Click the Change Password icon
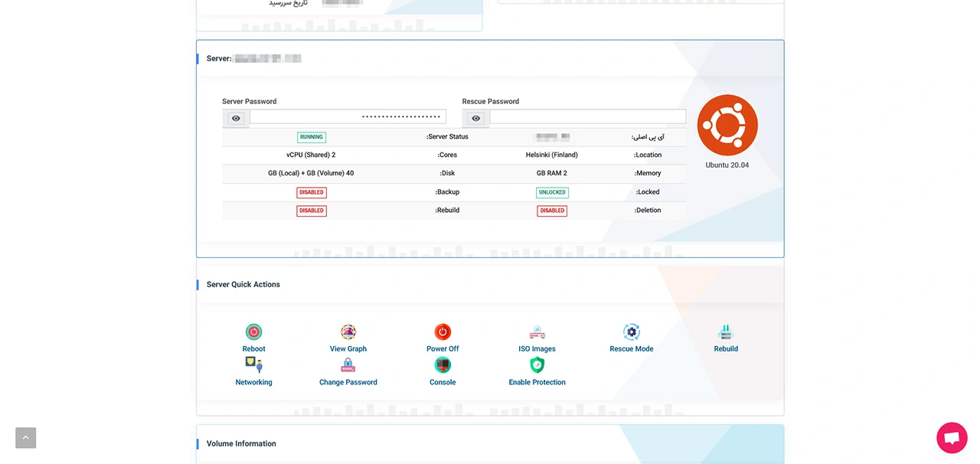 tap(348, 365)
